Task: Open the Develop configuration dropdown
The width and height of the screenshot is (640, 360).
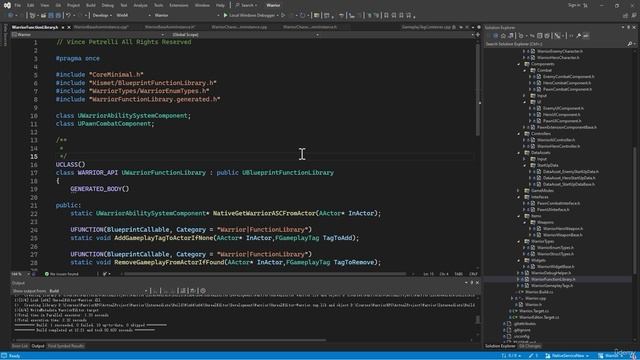Action: 101,15
